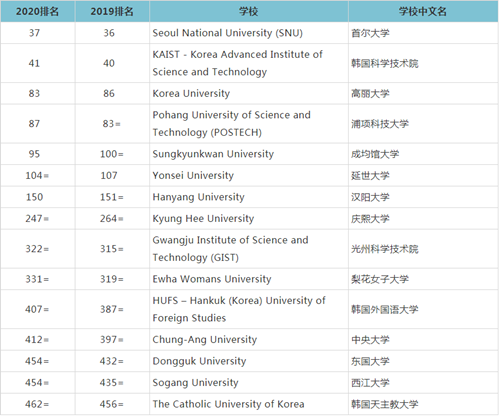Select Sogang University row name

pos(195,383)
